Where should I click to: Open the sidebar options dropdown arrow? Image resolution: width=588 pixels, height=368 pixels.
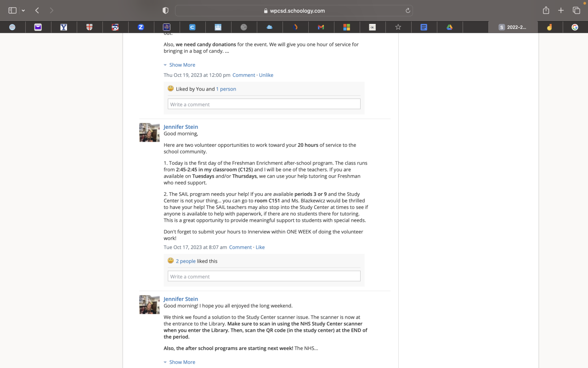23,11
